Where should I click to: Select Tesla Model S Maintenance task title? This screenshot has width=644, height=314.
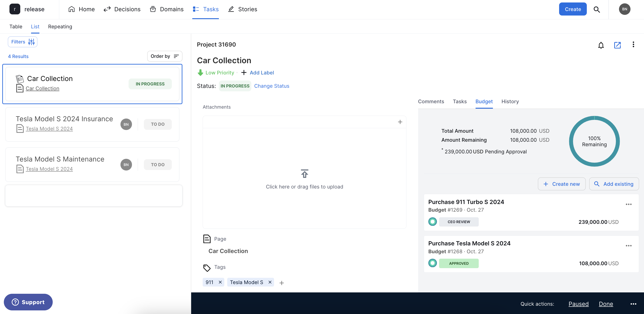(x=60, y=159)
